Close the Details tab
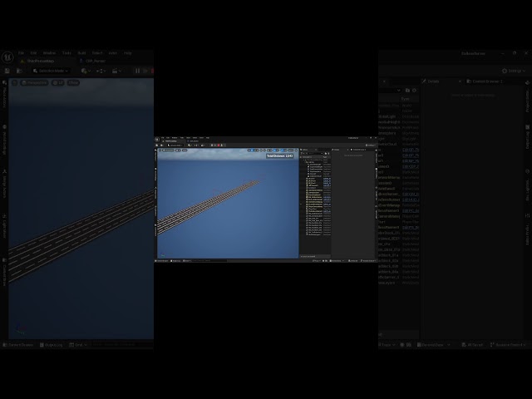 [x=460, y=81]
